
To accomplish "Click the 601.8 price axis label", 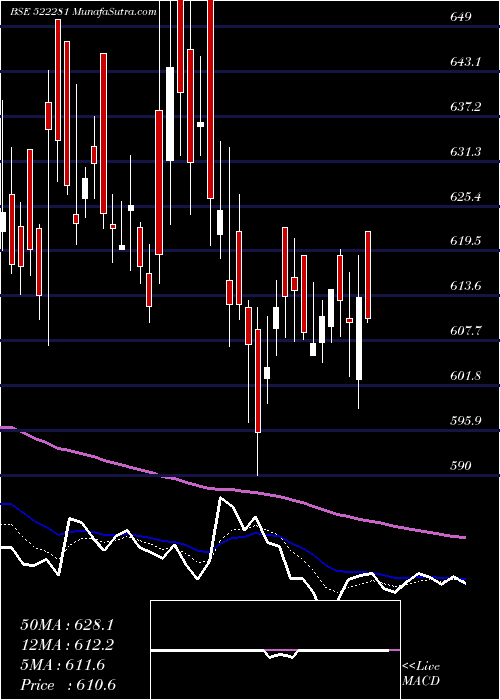I will pyautogui.click(x=465, y=375).
